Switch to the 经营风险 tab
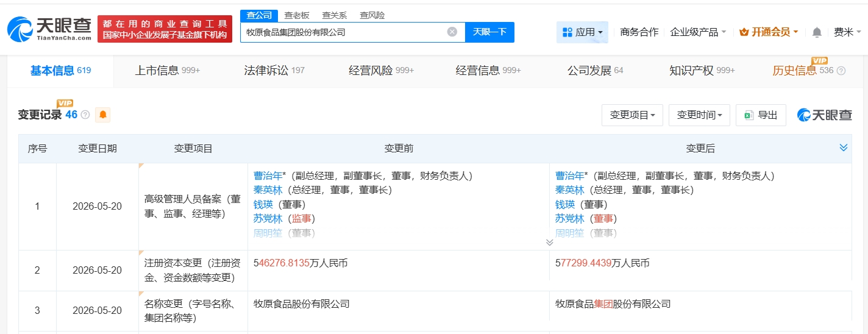The width and height of the screenshot is (868, 334). point(381,71)
